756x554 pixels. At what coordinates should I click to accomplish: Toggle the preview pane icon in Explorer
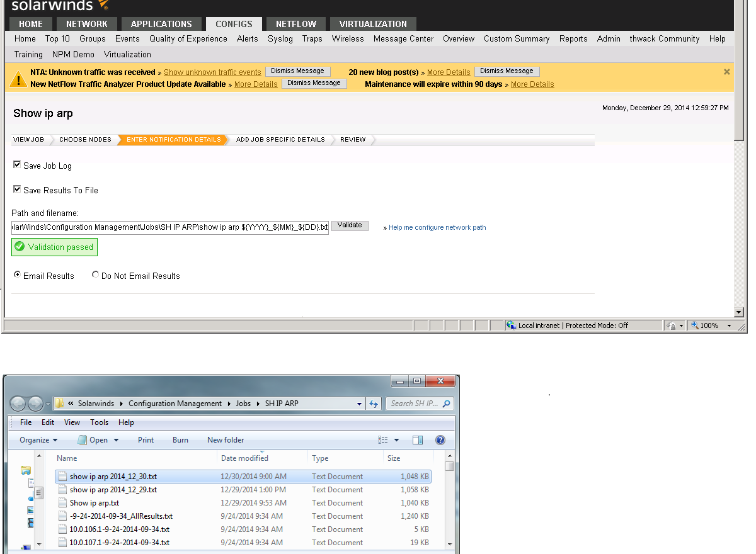(418, 440)
